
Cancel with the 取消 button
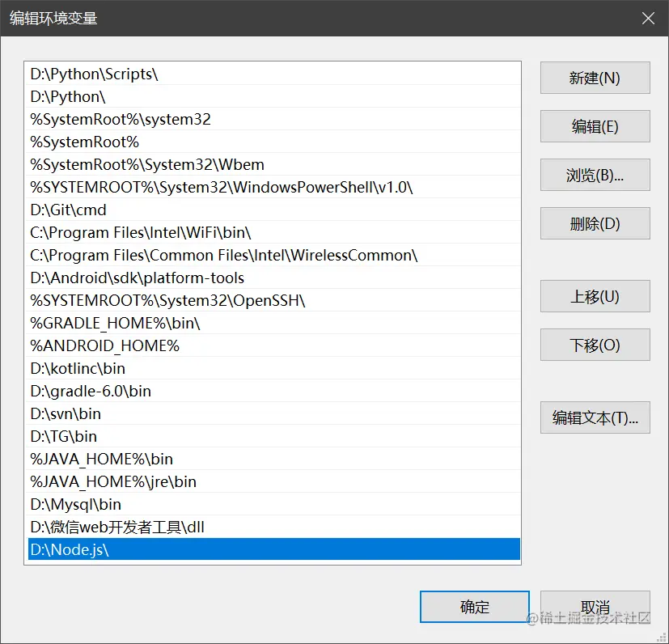(595, 607)
